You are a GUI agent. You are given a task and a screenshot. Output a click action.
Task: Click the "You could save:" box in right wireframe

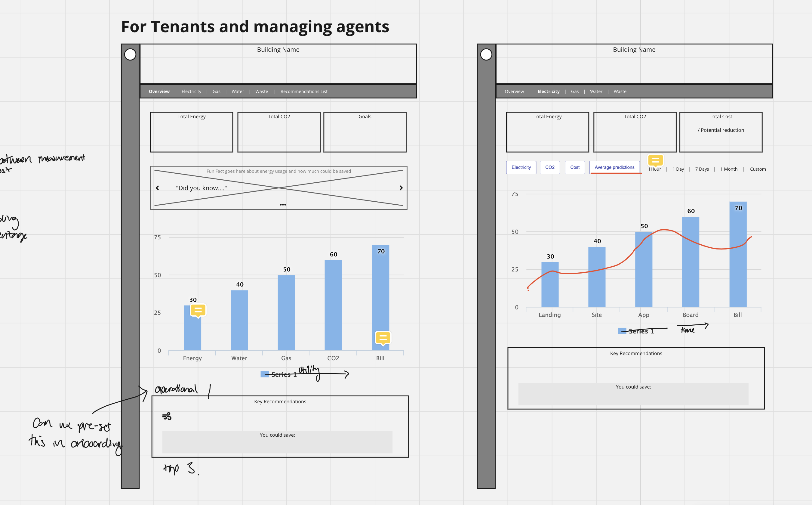(633, 394)
